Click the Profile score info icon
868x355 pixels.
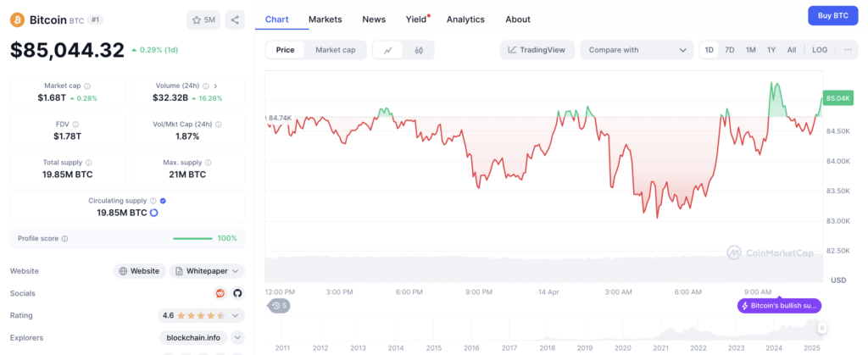[64, 239]
